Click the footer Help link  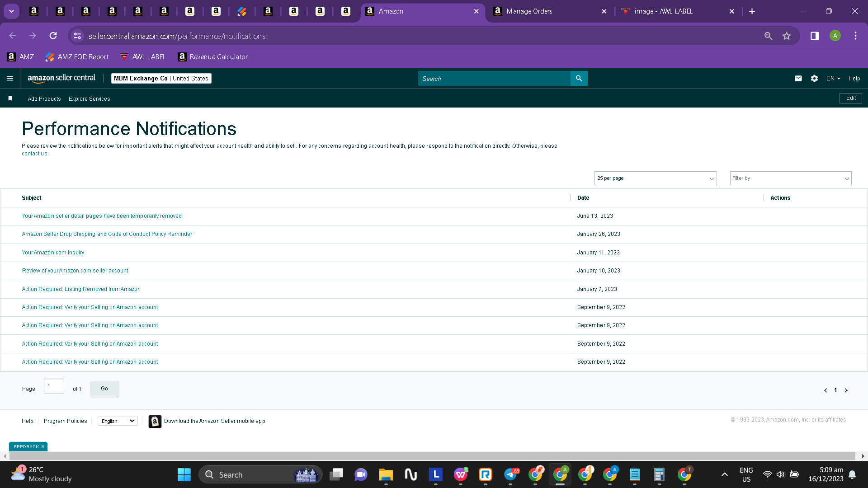tap(28, 421)
